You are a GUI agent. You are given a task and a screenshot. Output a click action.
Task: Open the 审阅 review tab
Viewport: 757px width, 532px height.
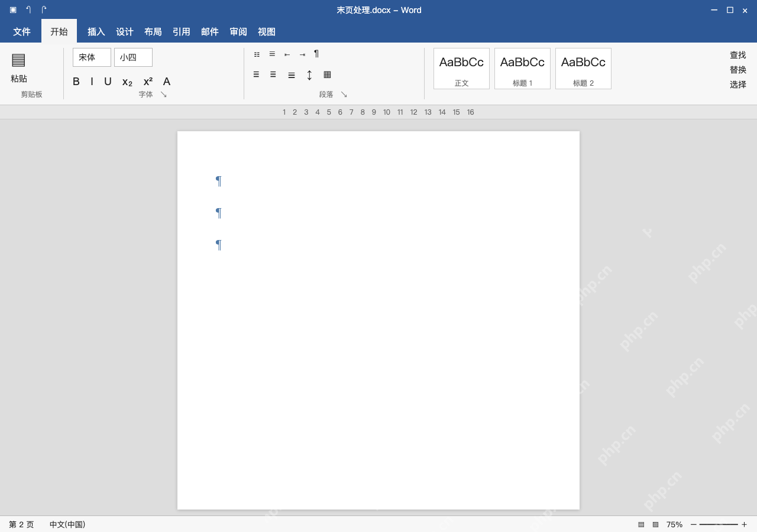point(238,32)
